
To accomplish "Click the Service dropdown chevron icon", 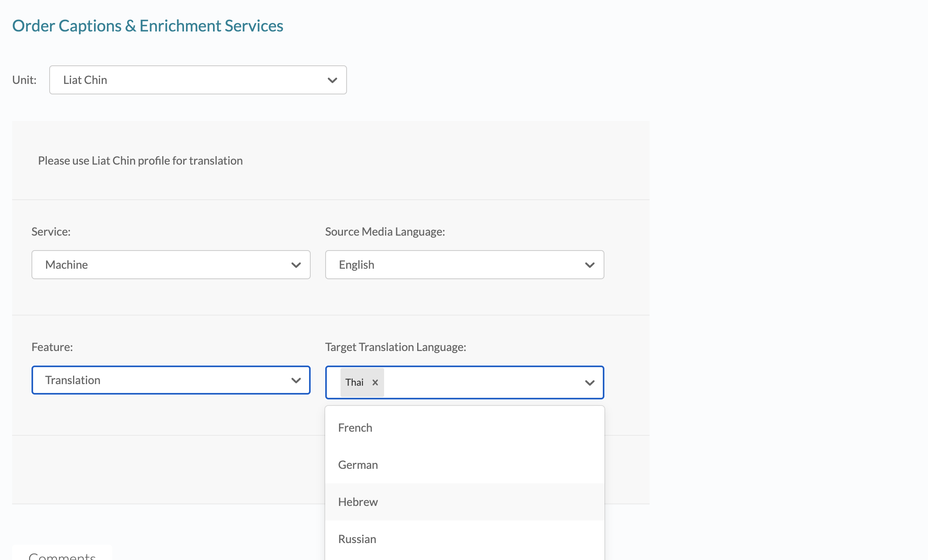I will tap(296, 265).
